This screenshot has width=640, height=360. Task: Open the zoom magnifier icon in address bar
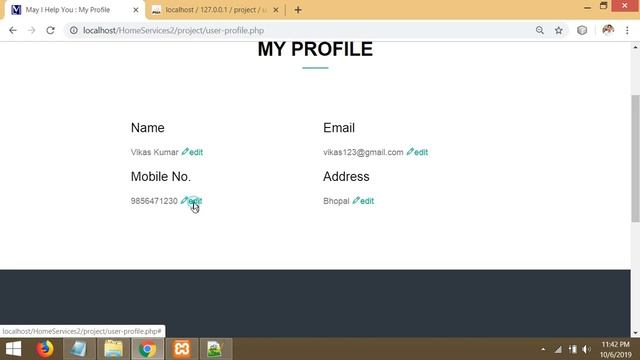click(540, 30)
